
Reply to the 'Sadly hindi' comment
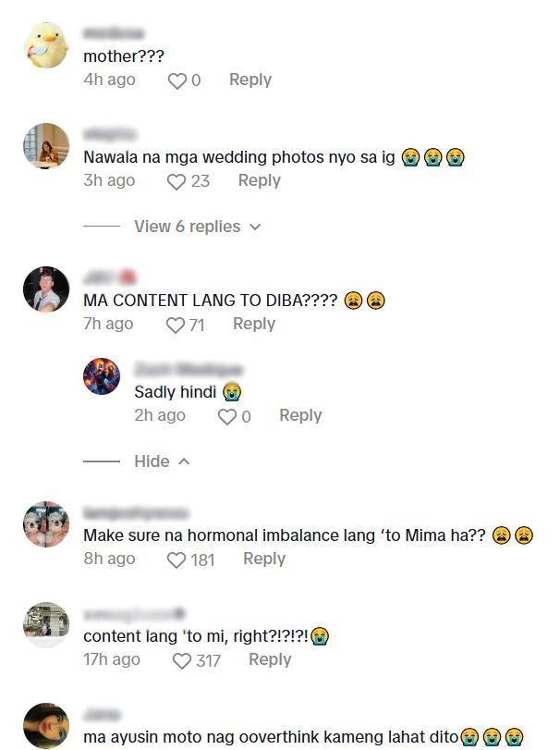(x=300, y=415)
